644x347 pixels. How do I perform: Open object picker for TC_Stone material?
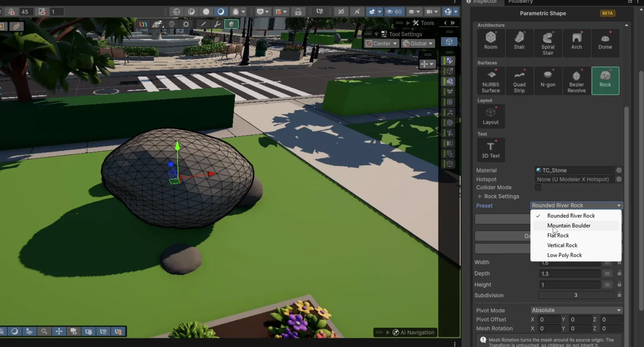619,170
